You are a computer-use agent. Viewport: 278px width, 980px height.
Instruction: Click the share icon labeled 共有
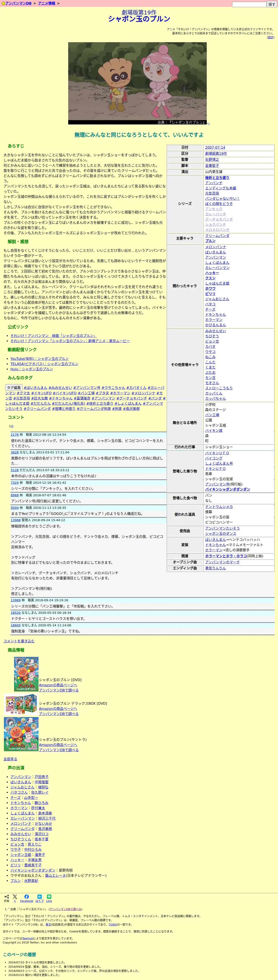[x=6, y=896]
